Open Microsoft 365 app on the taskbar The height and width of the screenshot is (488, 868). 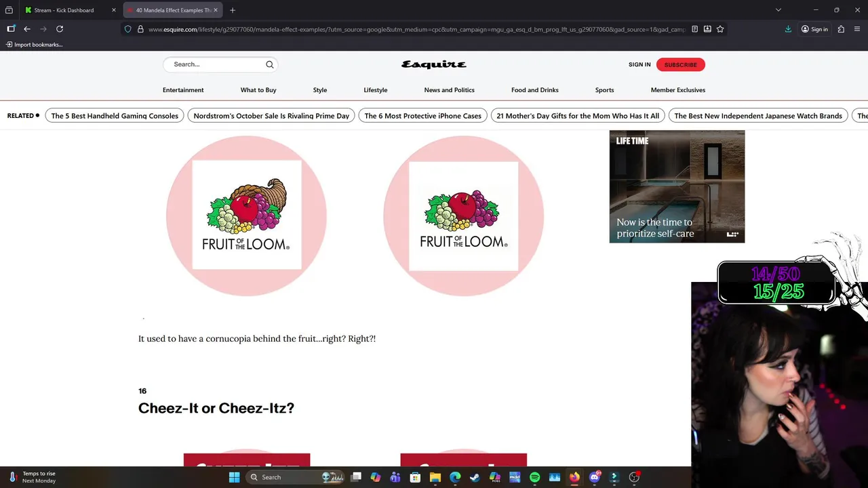[494, 477]
